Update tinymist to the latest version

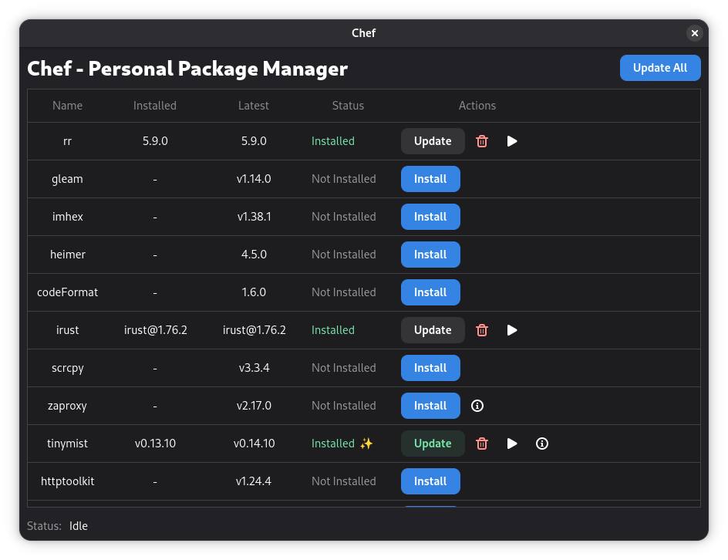[433, 444]
